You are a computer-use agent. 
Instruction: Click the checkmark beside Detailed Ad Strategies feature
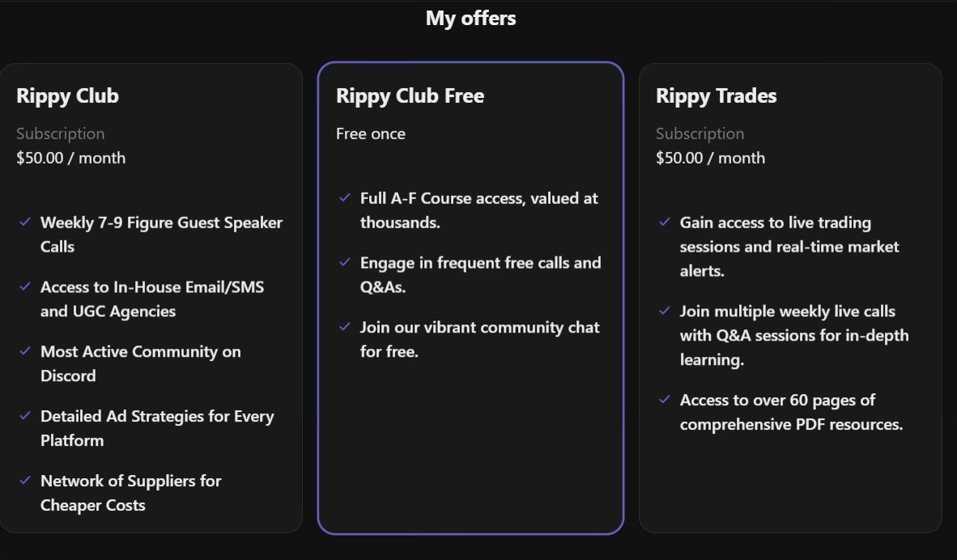coord(25,416)
